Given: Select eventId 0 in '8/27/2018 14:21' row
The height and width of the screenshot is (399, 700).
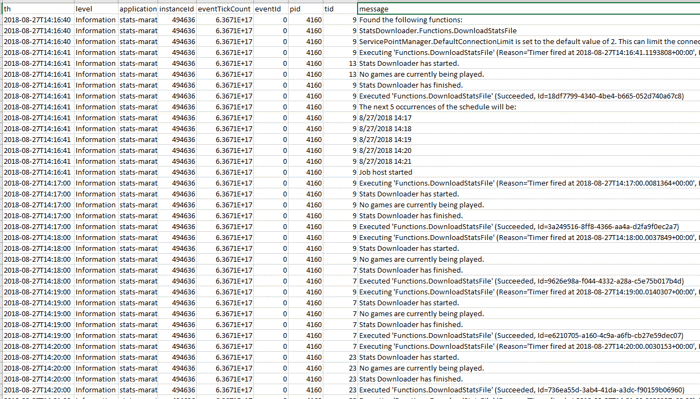Looking at the screenshot, I should click(x=271, y=162).
